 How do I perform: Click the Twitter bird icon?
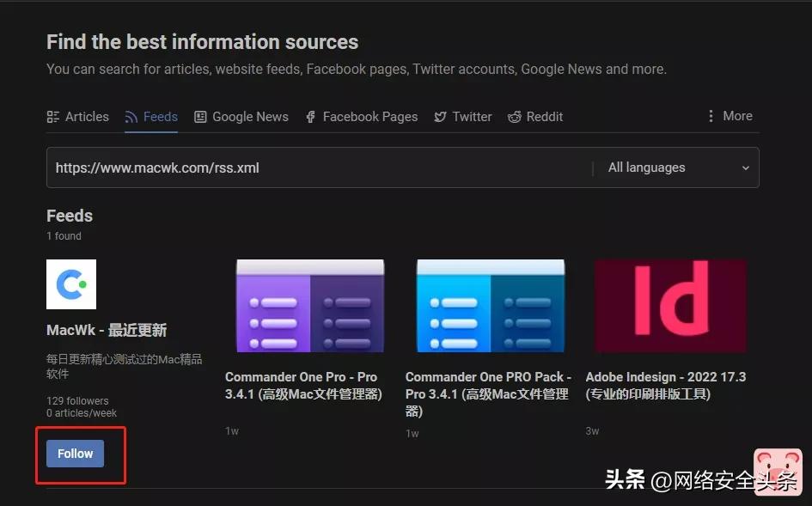[441, 116]
